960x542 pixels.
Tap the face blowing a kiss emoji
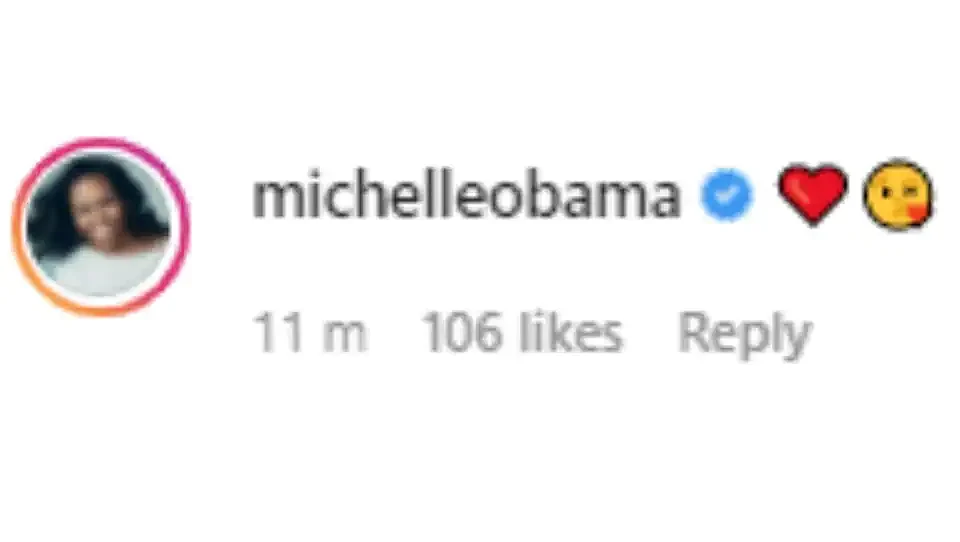point(898,195)
